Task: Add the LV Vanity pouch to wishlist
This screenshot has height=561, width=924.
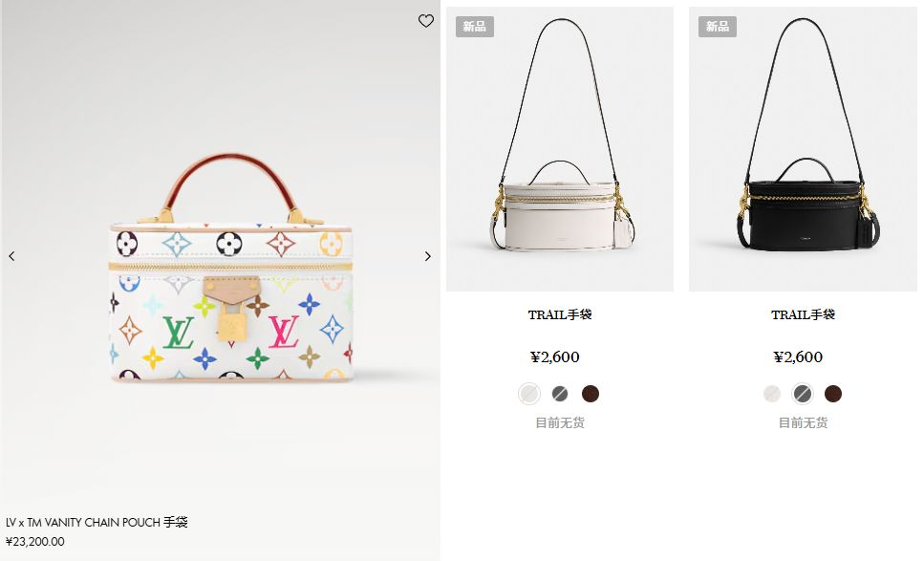Action: [x=426, y=21]
